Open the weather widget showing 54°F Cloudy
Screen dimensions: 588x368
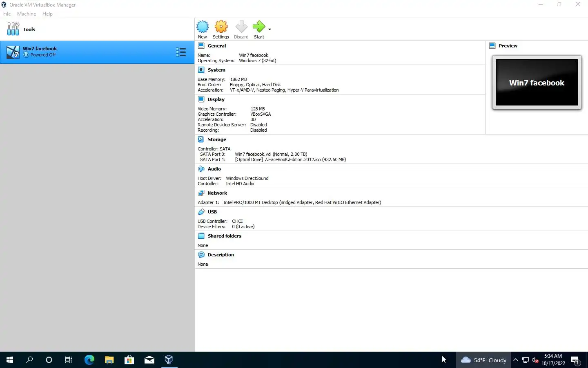tap(483, 360)
